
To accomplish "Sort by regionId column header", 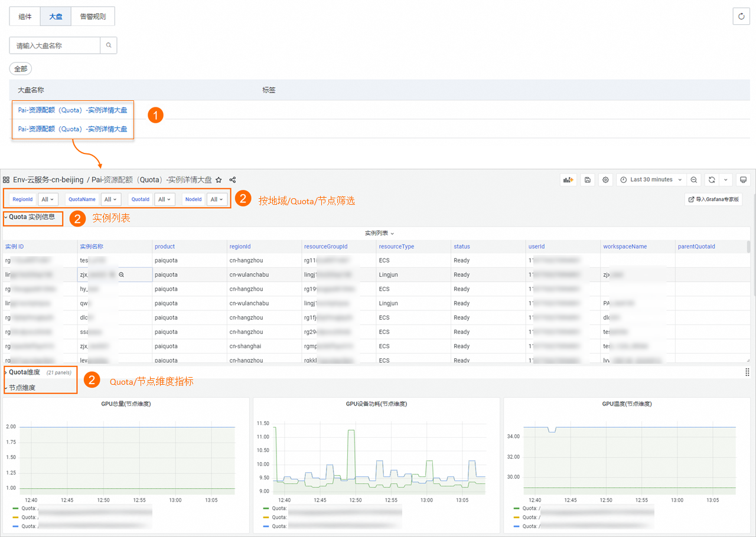I will tap(240, 247).
